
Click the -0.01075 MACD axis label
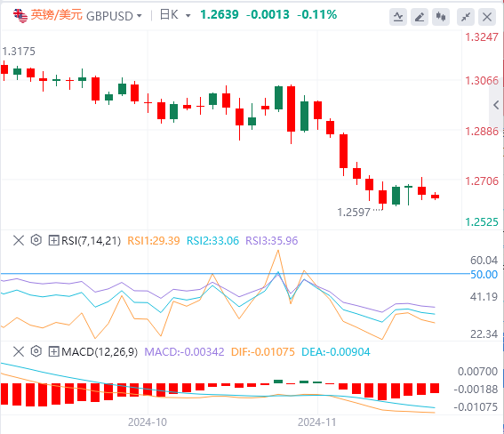coord(476,406)
